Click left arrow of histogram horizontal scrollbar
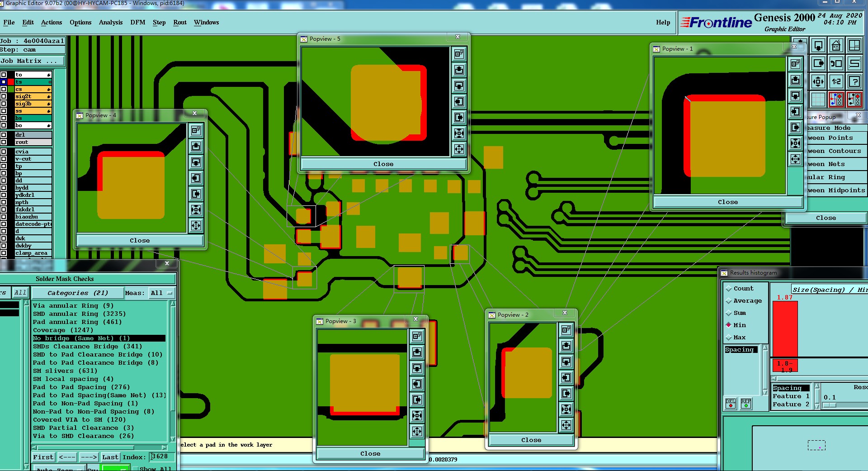Screen dimensions: 868x471 point(774,378)
